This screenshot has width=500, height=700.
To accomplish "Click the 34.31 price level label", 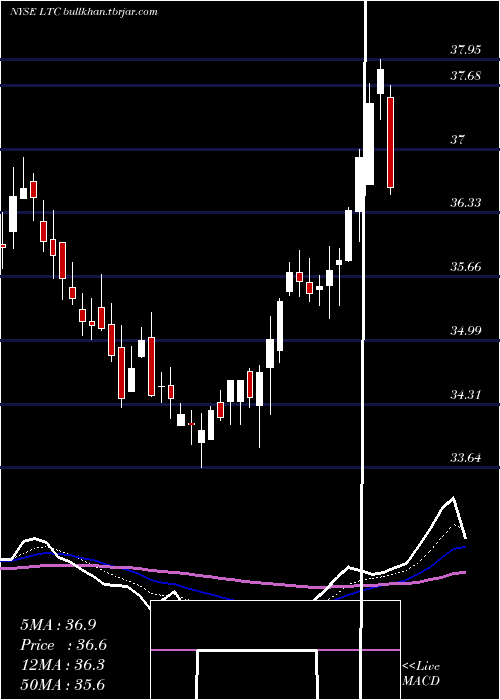I will click(466, 395).
